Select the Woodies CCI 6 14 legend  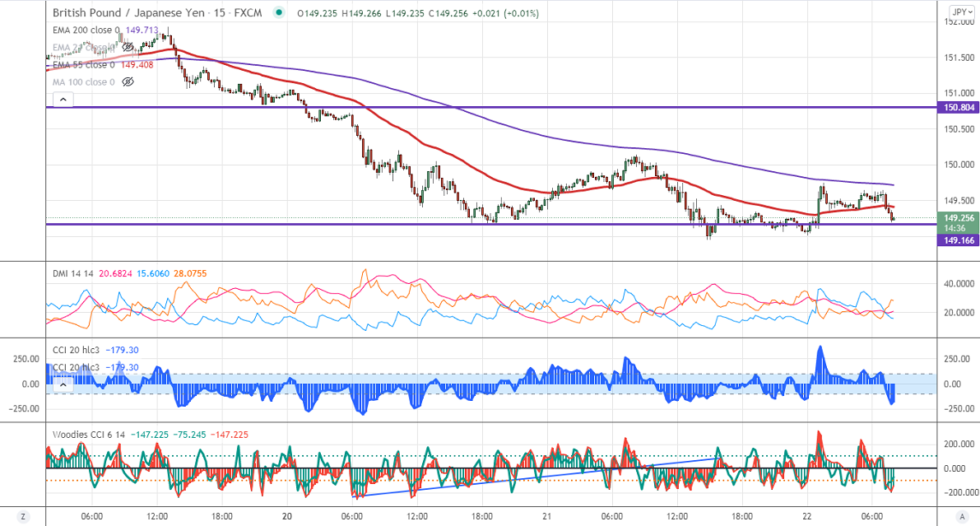89,435
